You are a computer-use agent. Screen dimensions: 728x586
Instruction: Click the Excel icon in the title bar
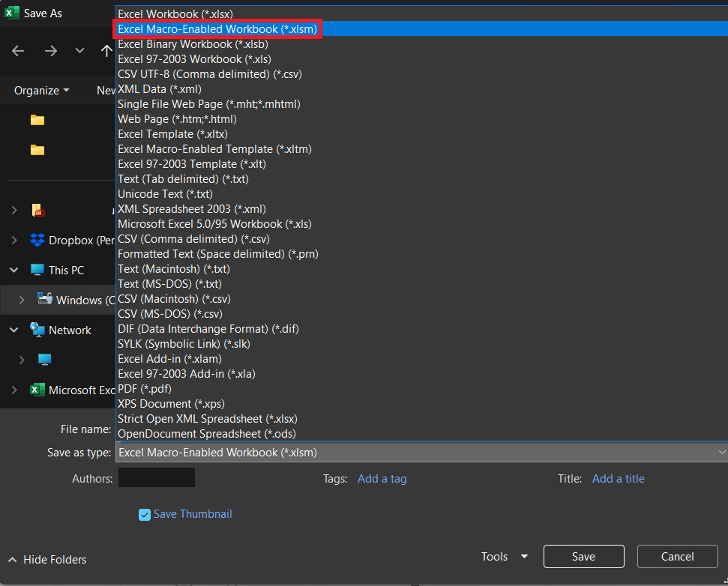[11, 13]
